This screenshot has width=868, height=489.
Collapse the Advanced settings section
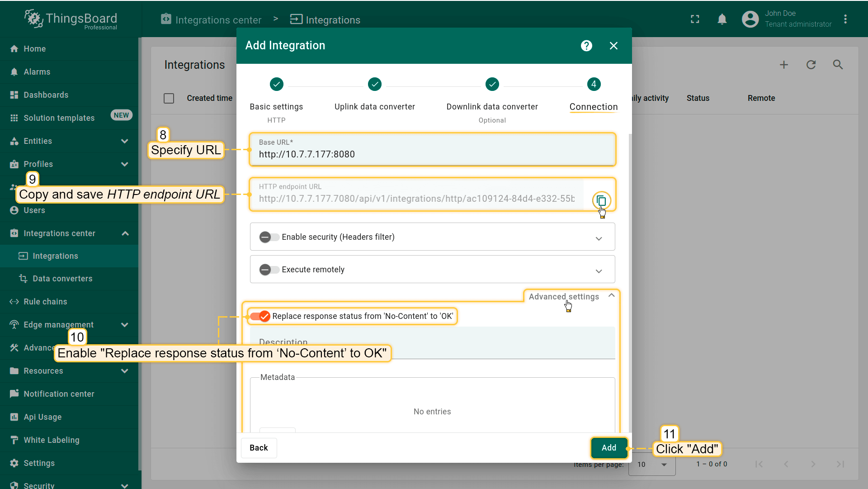[611, 295]
